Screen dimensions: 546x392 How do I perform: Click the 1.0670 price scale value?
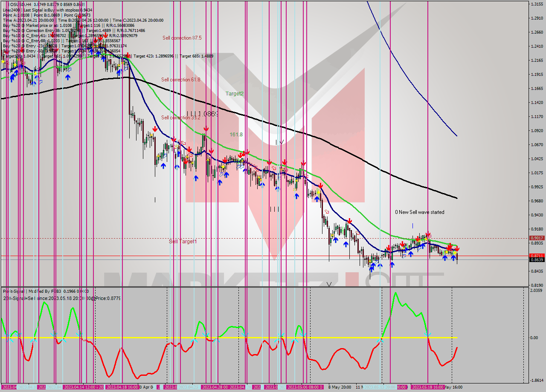pos(537,144)
